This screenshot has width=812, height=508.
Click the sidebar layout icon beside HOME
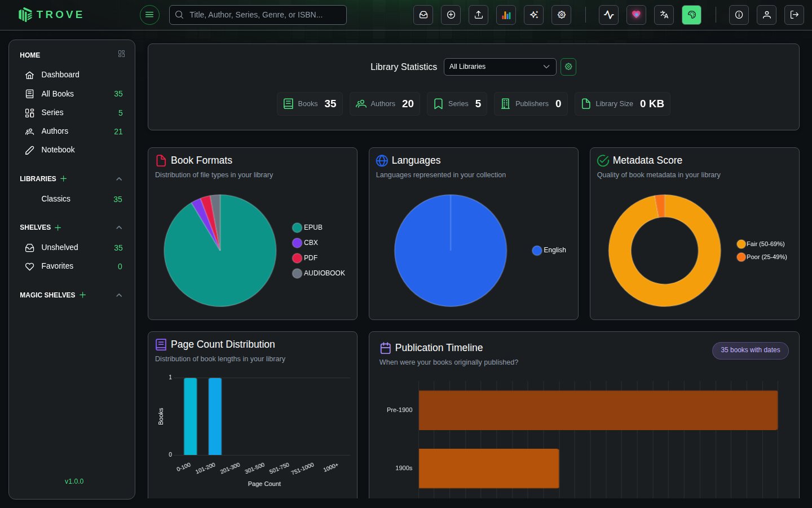(121, 54)
